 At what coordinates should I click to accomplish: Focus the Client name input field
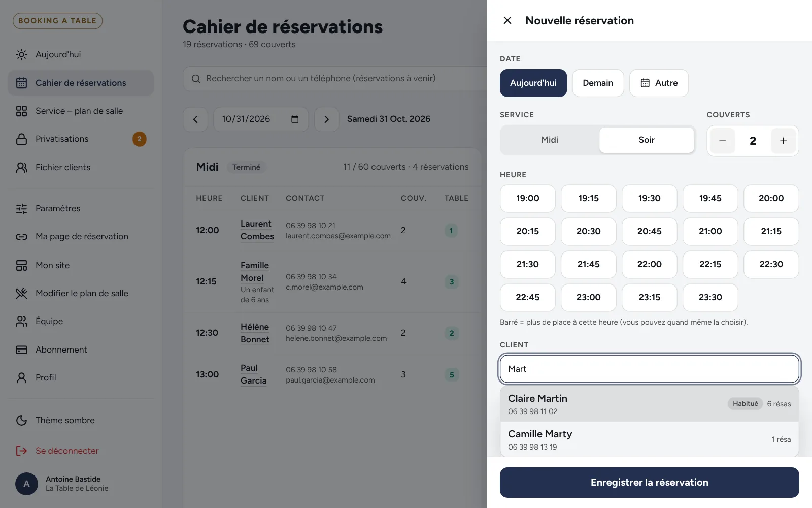[x=650, y=369]
